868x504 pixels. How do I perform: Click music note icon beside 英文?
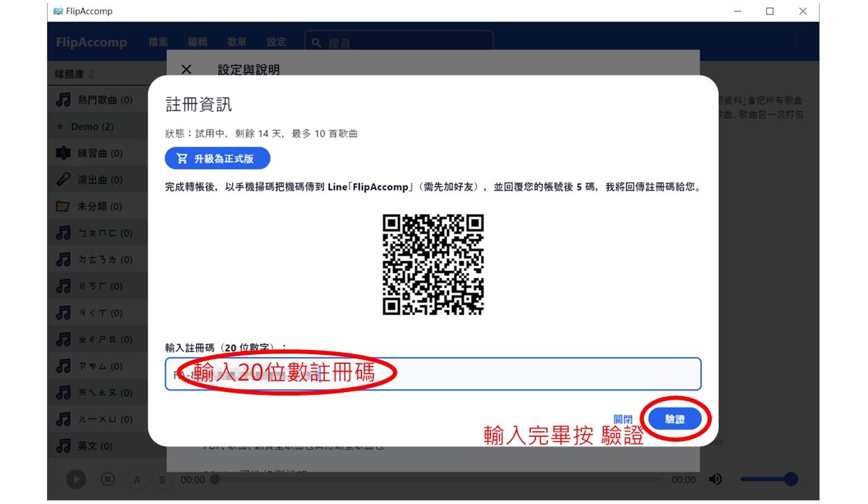click(x=63, y=446)
